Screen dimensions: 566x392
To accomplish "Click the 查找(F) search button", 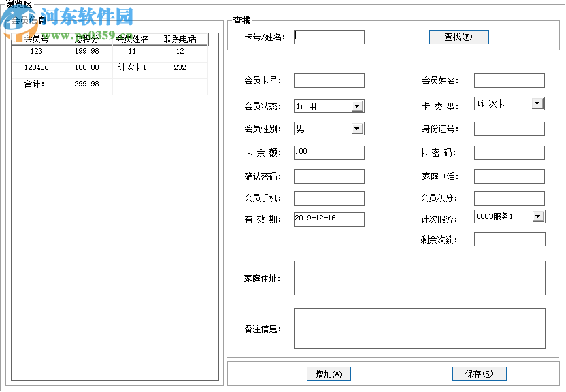I will click(459, 37).
